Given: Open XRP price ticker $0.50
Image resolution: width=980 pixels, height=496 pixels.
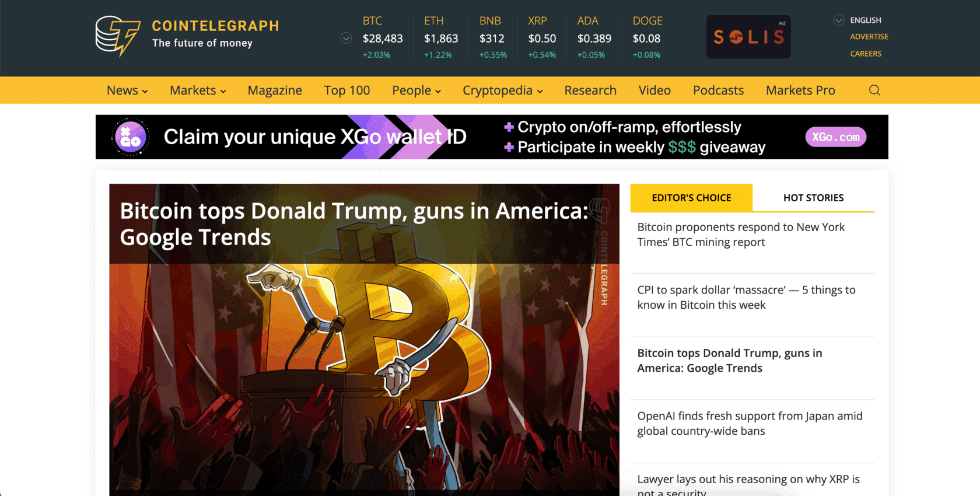Looking at the screenshot, I should pyautogui.click(x=542, y=39).
